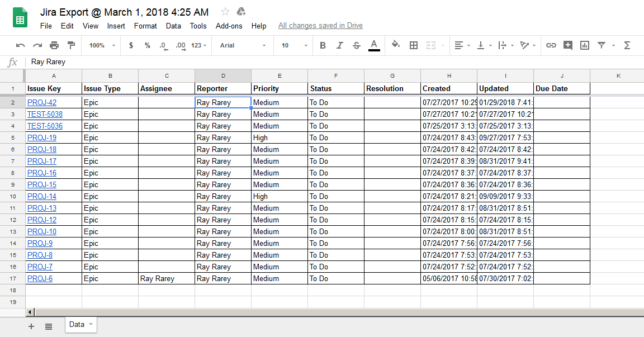Insert a link with chain icon

tap(551, 45)
